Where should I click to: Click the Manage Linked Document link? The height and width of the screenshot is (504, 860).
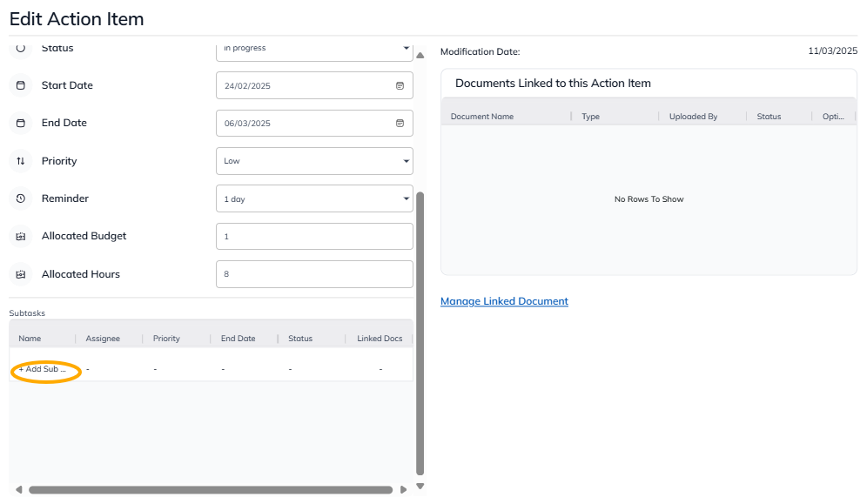tap(504, 301)
